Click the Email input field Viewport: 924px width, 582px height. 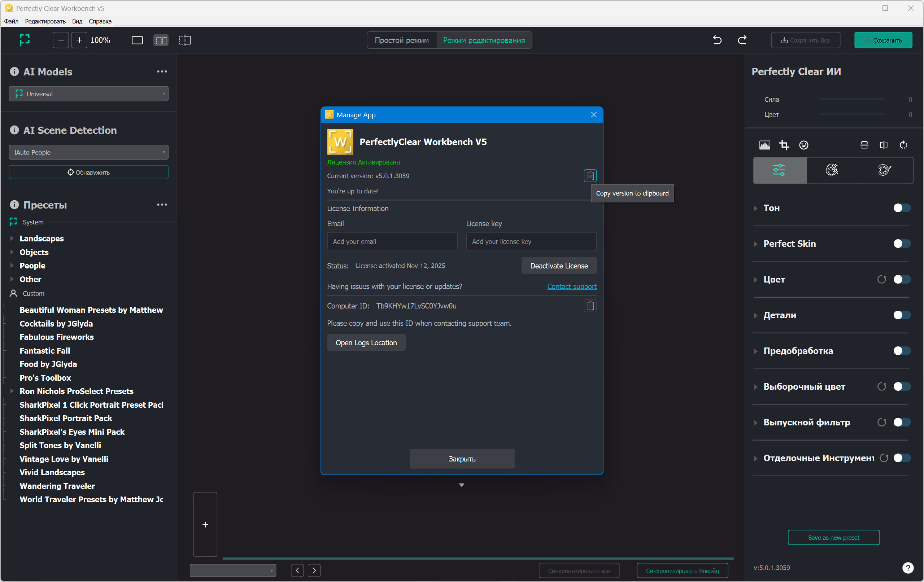click(392, 241)
